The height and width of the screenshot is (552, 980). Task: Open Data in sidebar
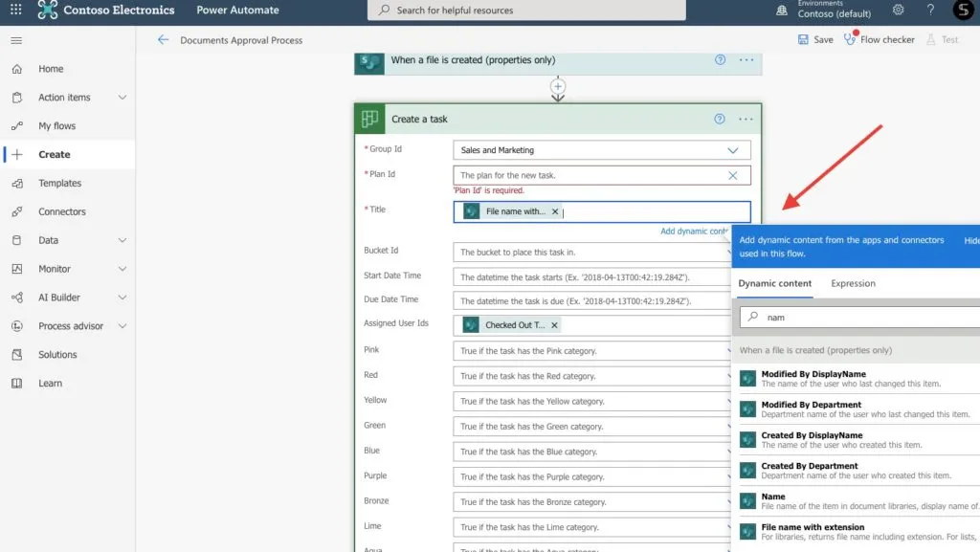[48, 240]
